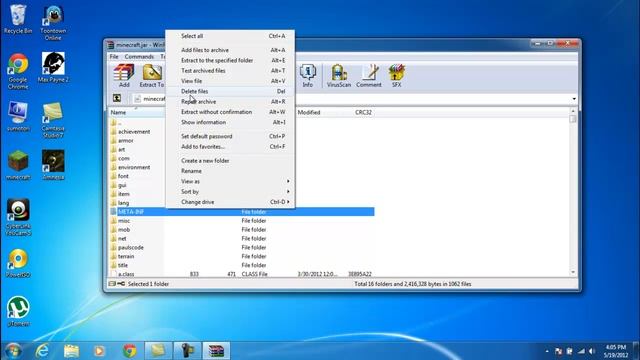This screenshot has width=640, height=360.
Task: Open Windows Media Player taskbar icon
Action: point(99,351)
